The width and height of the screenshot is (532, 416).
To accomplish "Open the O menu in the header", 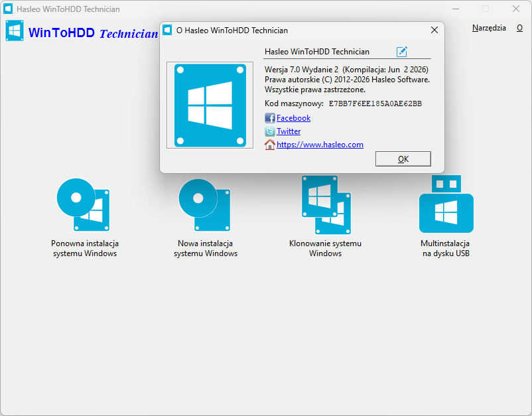I will coord(519,28).
